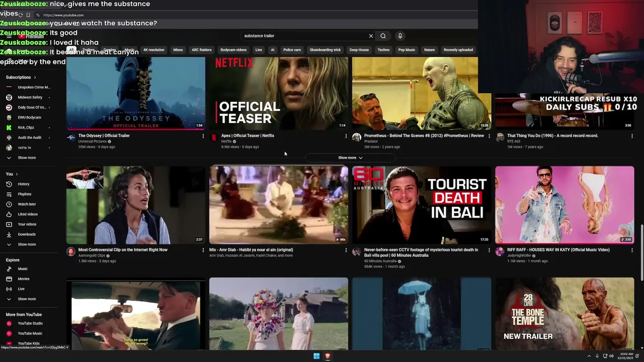
Task: Open the system tray volume icon
Action: (x=611, y=356)
